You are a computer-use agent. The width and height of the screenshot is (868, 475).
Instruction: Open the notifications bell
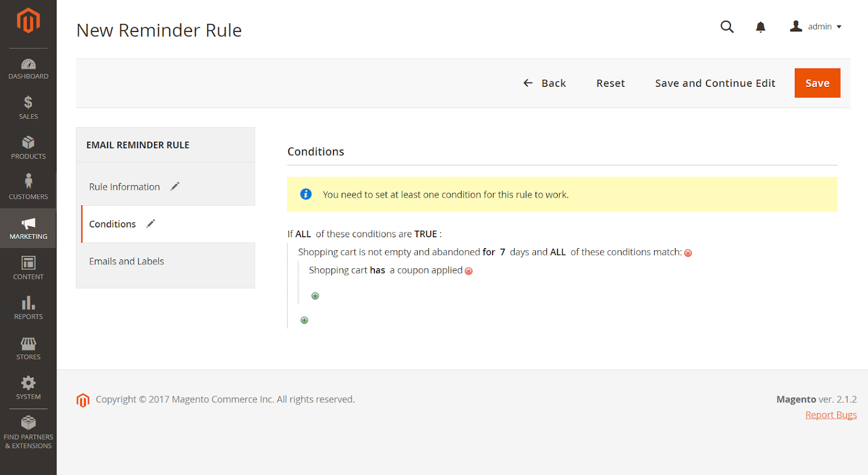point(761,27)
